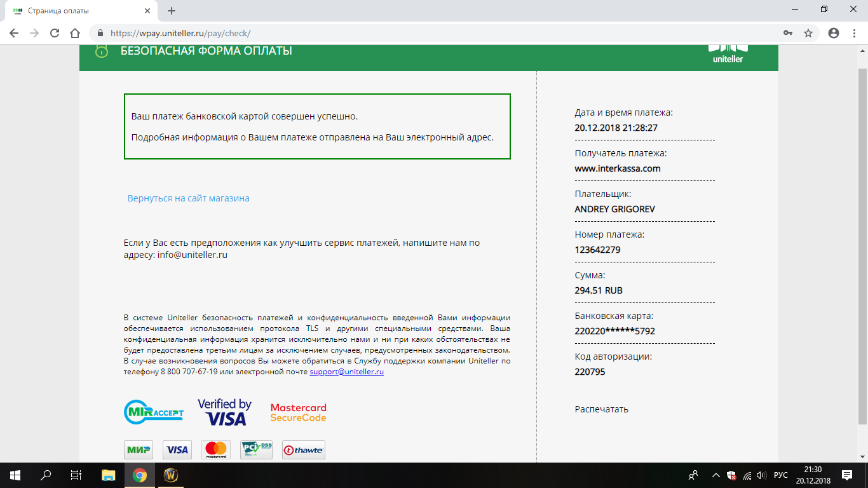Click the red security shield tray icon

731,475
